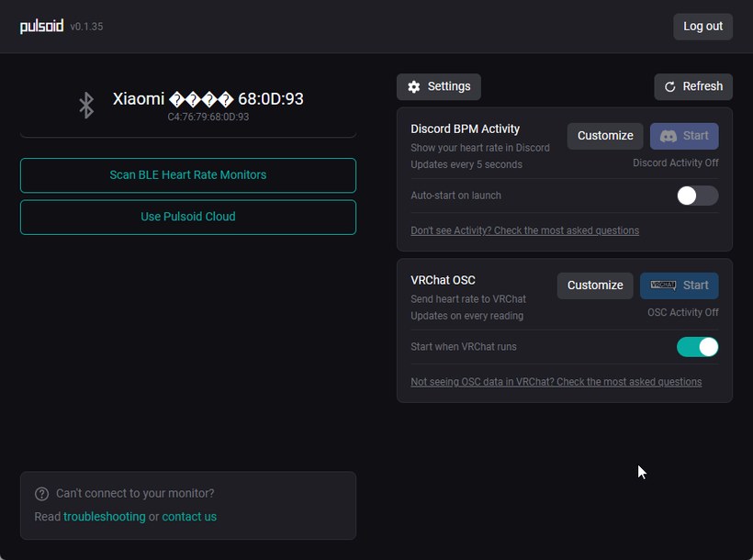Click the Auto-start on launch label
753x560 pixels.
[455, 196]
